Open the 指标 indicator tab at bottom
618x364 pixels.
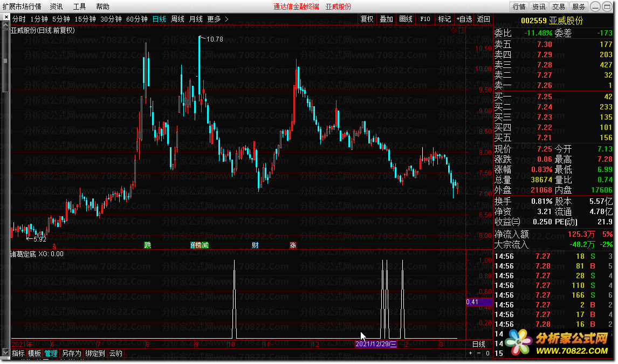coord(18,353)
